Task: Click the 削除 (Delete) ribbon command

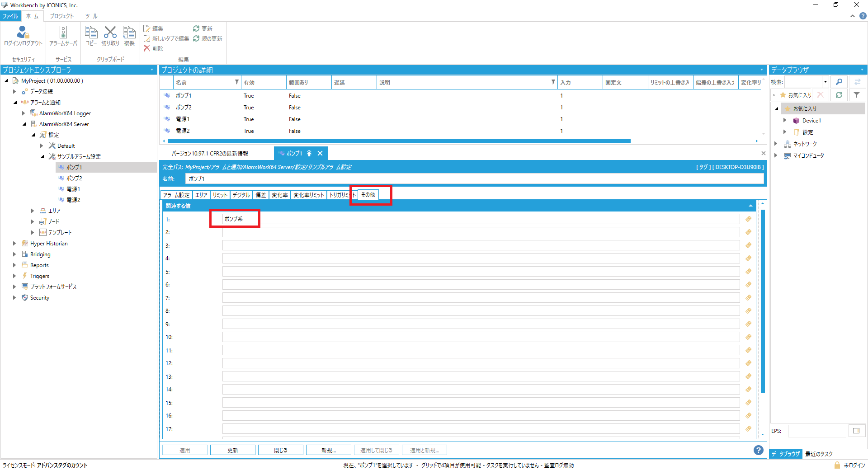Action: [x=153, y=48]
